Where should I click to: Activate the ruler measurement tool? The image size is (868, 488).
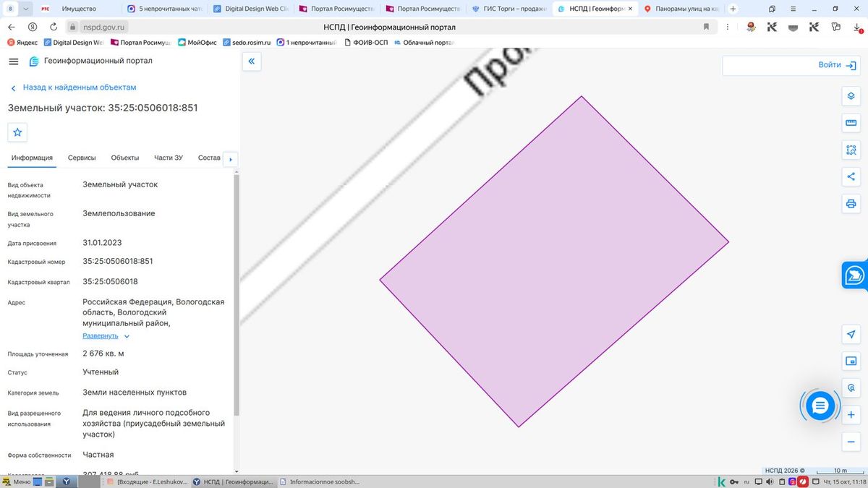pos(851,123)
